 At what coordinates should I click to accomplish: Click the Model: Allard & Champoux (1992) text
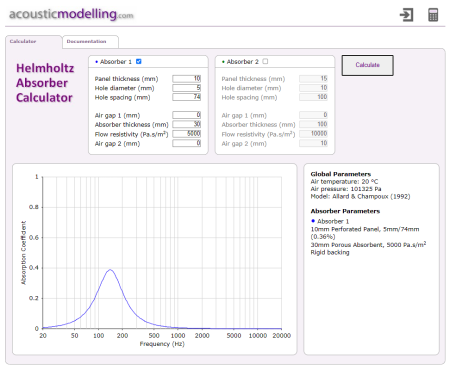point(360,197)
